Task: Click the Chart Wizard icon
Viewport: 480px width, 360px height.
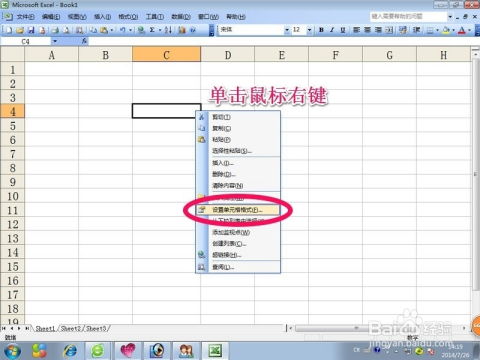Action: point(182,30)
